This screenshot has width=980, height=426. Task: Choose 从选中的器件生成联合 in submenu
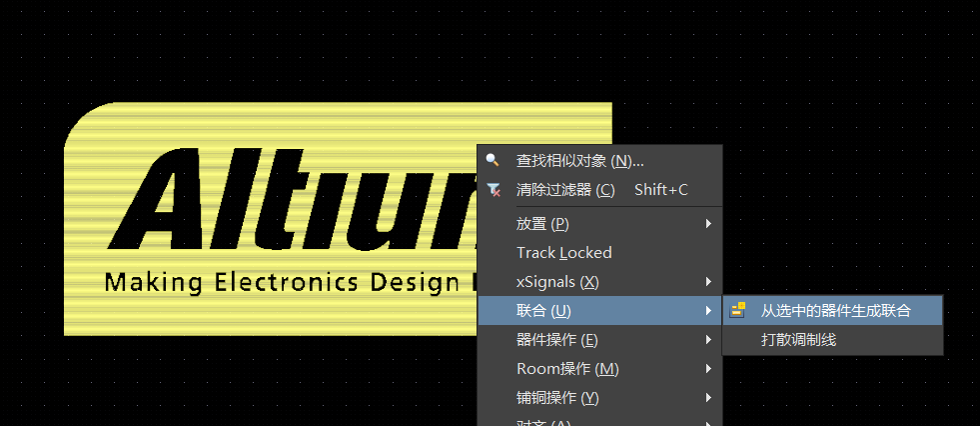(832, 310)
